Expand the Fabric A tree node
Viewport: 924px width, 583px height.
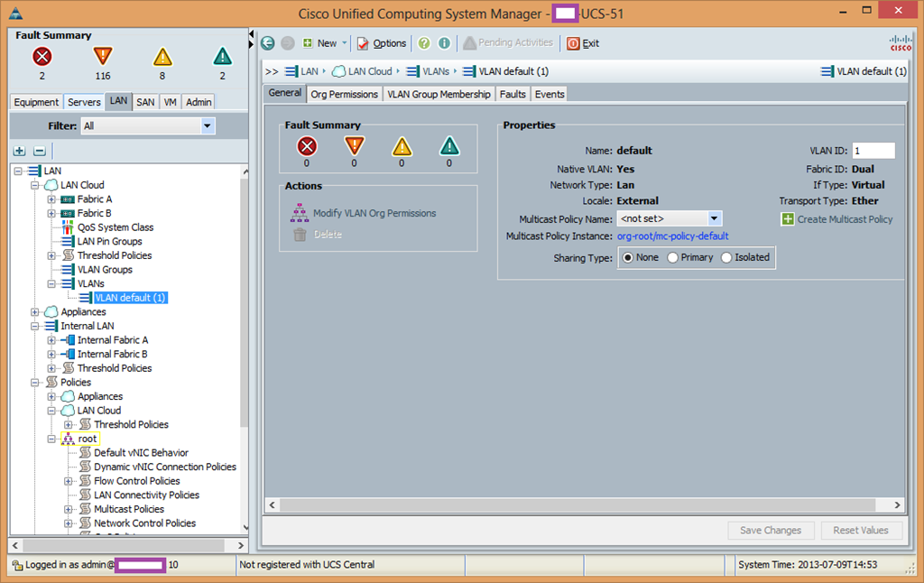pos(51,199)
